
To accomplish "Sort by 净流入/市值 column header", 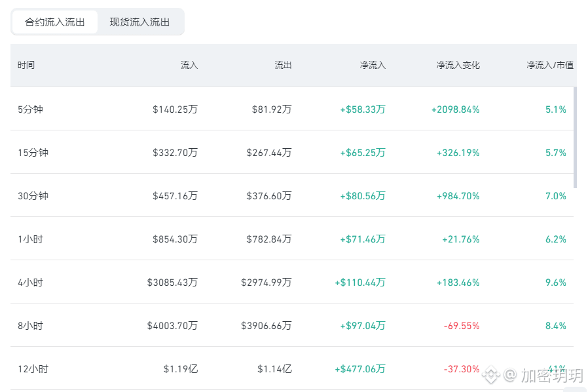I will pos(550,65).
